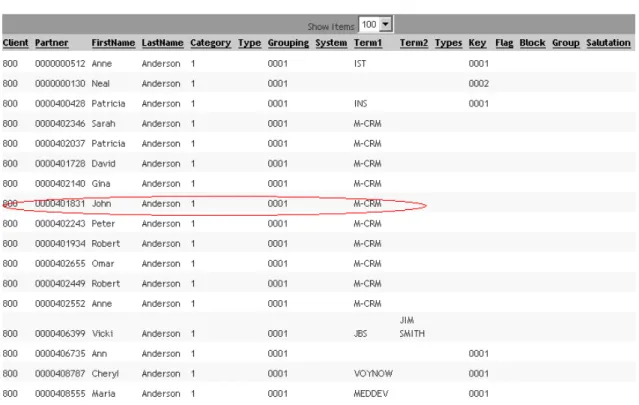Click Term1 value VOYNOW

pyautogui.click(x=373, y=373)
